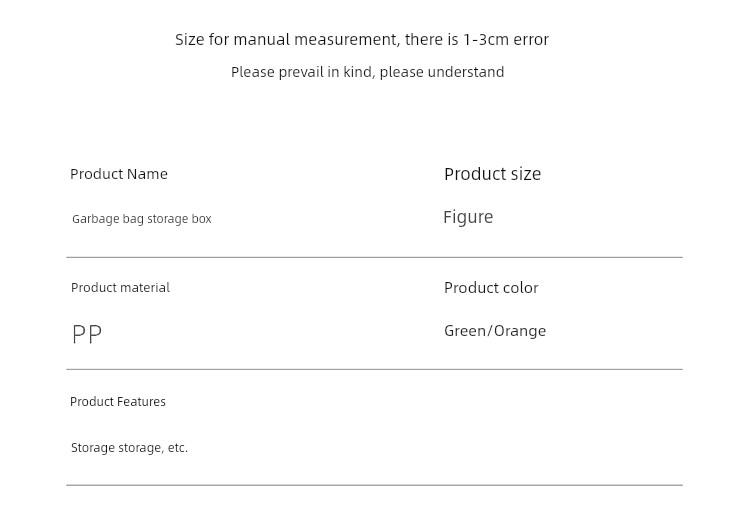The height and width of the screenshot is (506, 750).
Task: Click the word 'Green' in product color
Action: (x=464, y=331)
